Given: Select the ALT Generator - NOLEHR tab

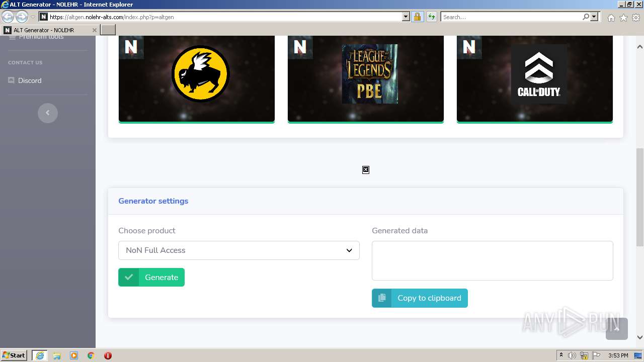Looking at the screenshot, I should tap(50, 30).
